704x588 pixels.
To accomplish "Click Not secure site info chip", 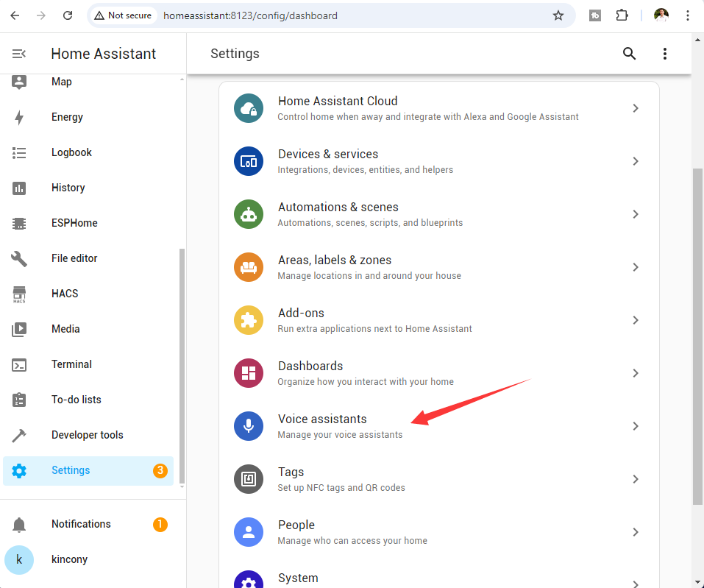I will tap(123, 15).
